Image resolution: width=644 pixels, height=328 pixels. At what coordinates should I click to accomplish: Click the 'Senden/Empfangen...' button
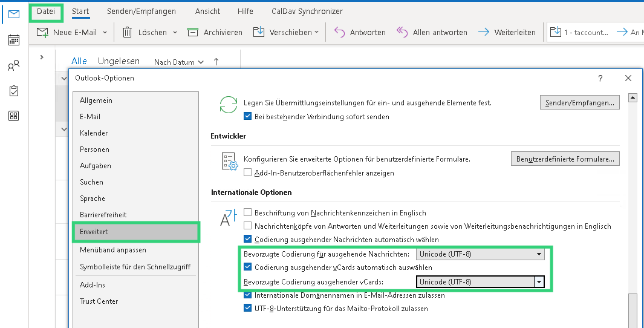(x=579, y=103)
